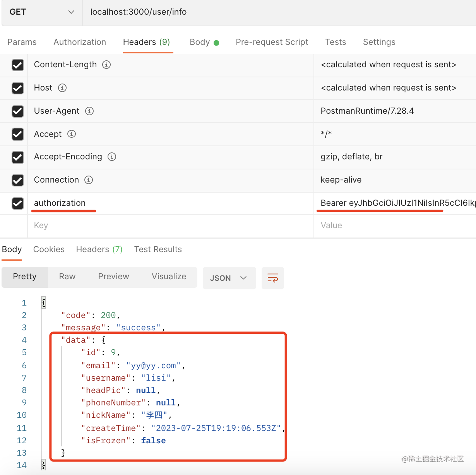476x475 pixels.
Task: Disable the User-Agent header checkbox
Action: [x=18, y=111]
